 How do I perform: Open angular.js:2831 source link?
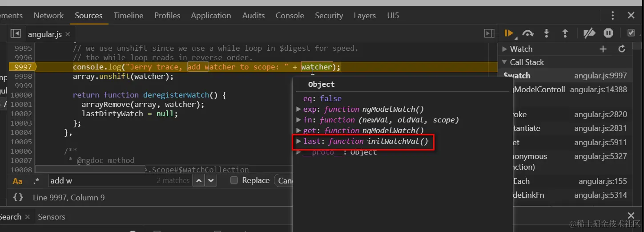tap(600, 128)
